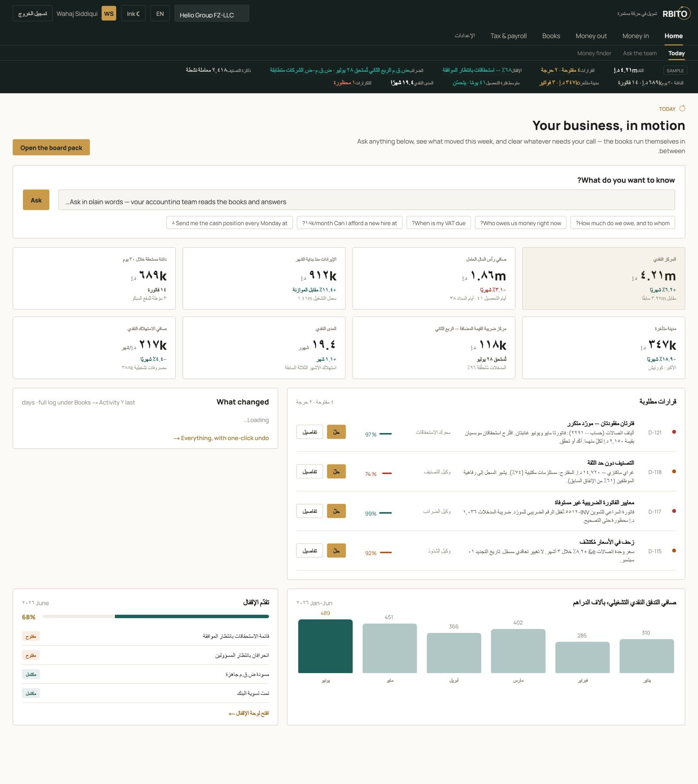
Task: Click the 68% close progress bar
Action: 156,616
